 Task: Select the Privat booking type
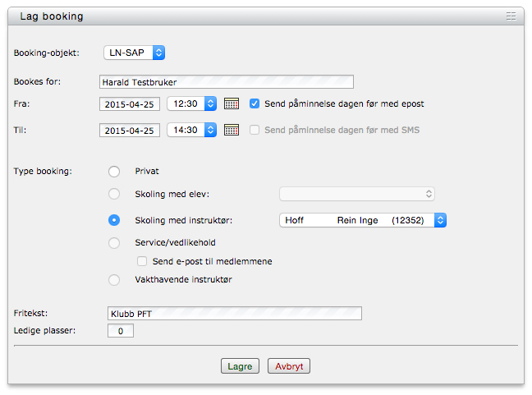coord(114,171)
